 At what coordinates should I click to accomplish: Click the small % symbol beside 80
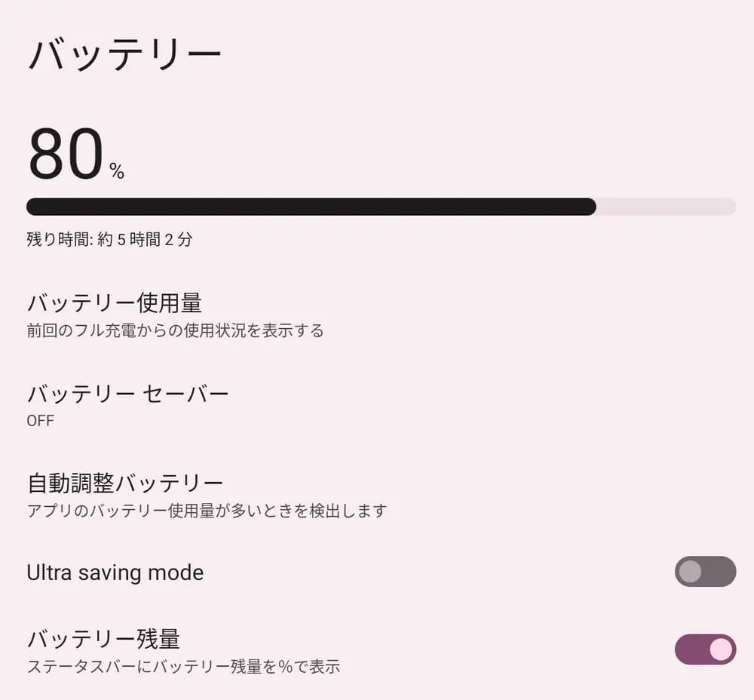(x=117, y=171)
